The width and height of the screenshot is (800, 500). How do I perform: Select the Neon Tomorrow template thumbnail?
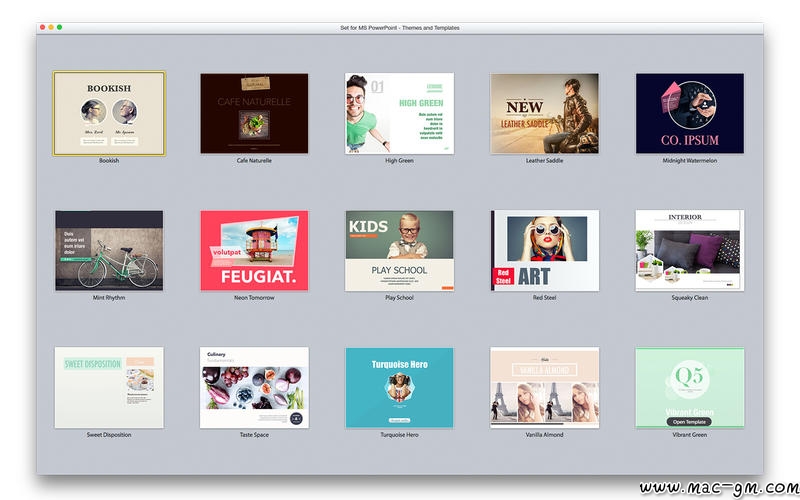tap(254, 251)
